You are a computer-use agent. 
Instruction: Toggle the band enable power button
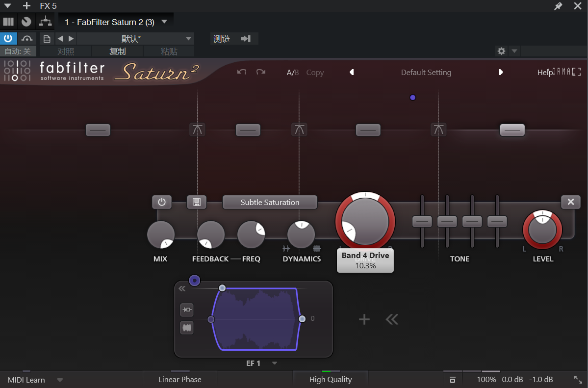(162, 202)
